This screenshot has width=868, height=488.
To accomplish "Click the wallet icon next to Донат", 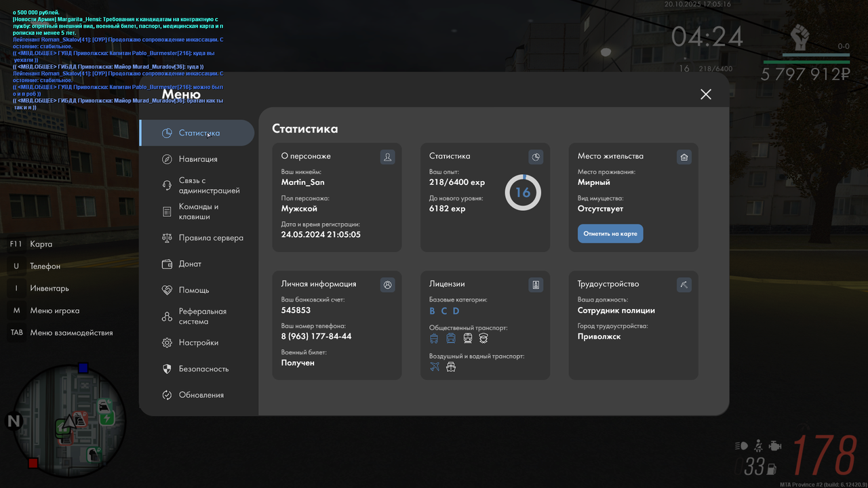I will pos(167,264).
